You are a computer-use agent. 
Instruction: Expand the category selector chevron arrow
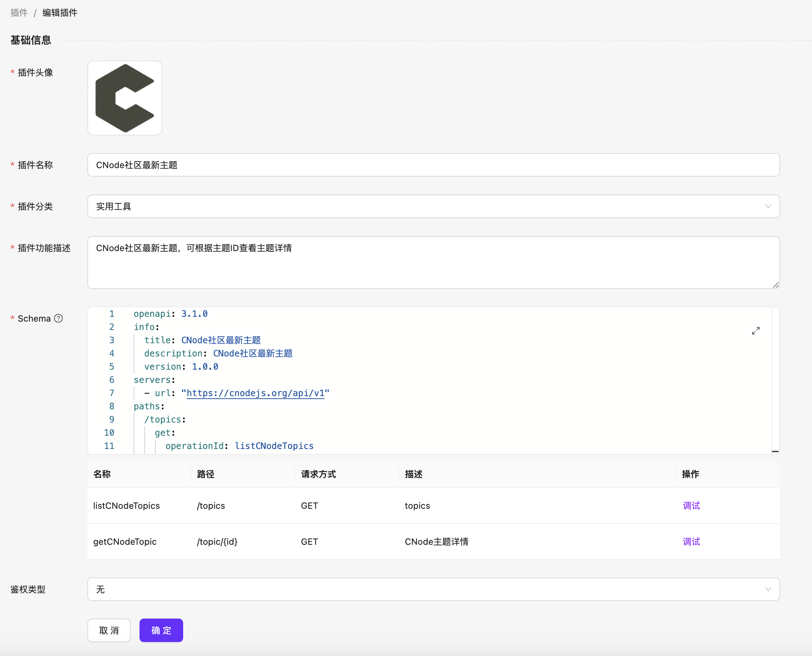(768, 206)
